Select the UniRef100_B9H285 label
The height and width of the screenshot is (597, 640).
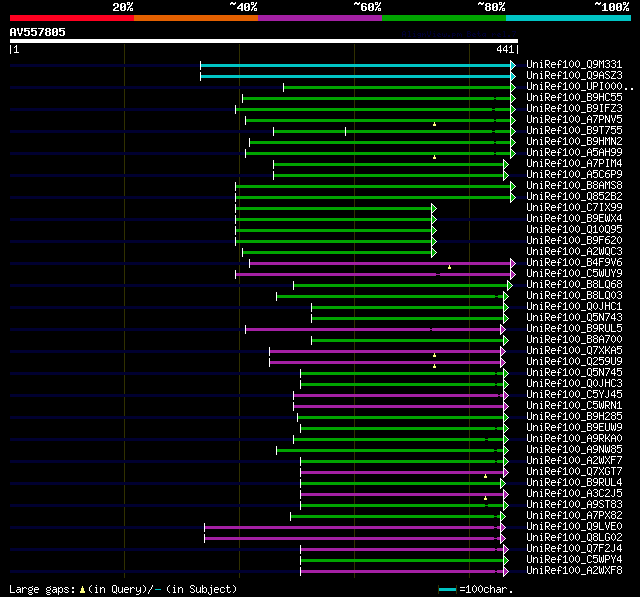[x=574, y=417]
